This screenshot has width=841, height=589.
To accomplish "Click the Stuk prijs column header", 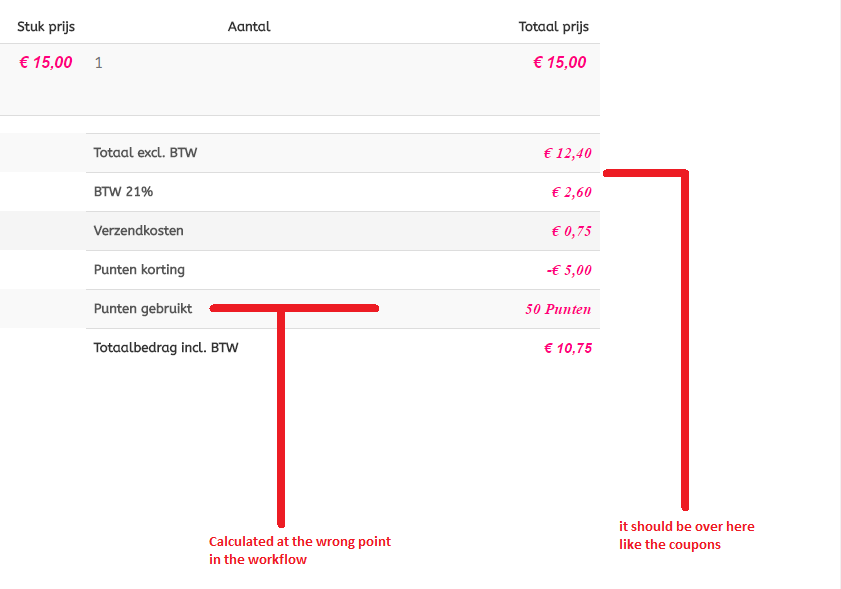I will pyautogui.click(x=46, y=26).
